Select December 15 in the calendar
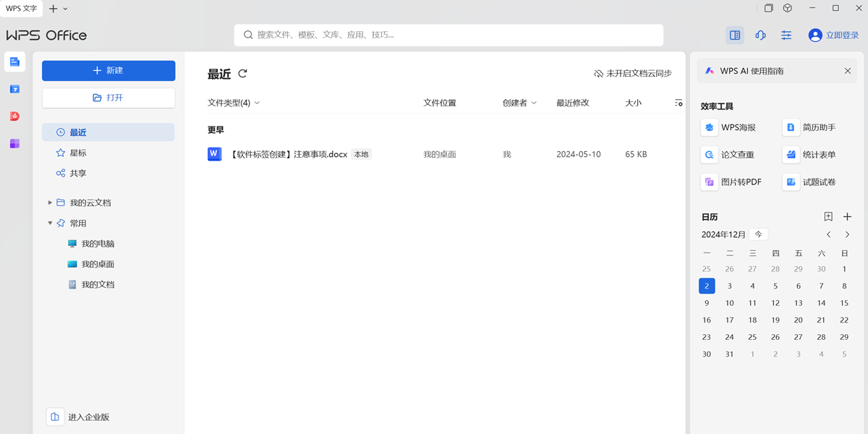Viewport: 868px width, 434px height. click(844, 303)
